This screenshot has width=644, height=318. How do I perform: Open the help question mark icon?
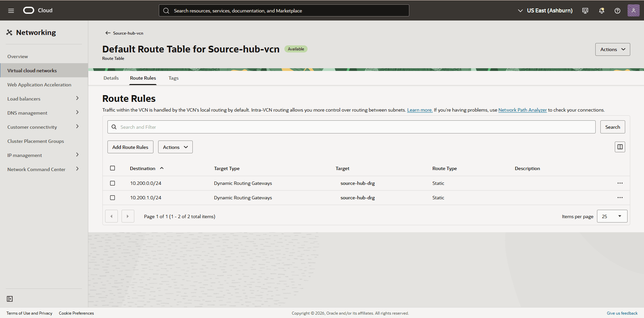coord(617,10)
